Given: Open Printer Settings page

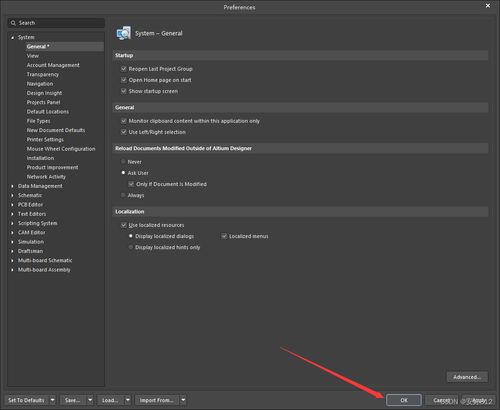Looking at the screenshot, I should 45,140.
